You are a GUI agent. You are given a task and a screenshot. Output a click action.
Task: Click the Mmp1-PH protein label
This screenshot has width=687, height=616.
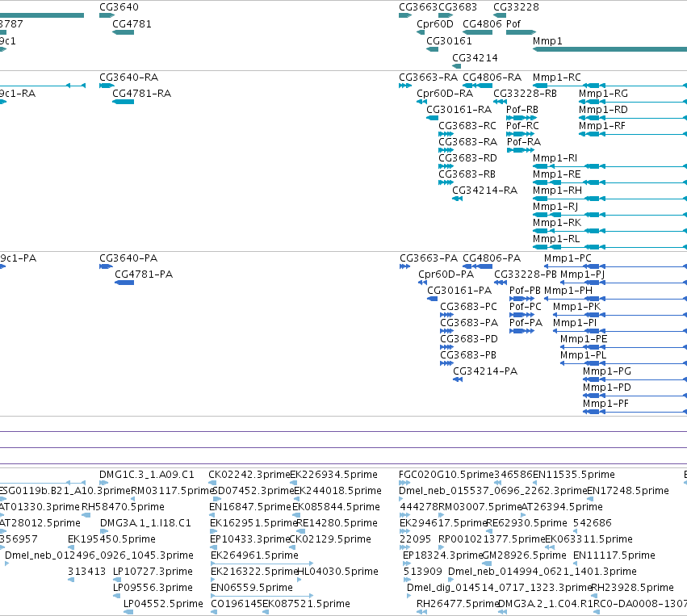click(x=568, y=291)
